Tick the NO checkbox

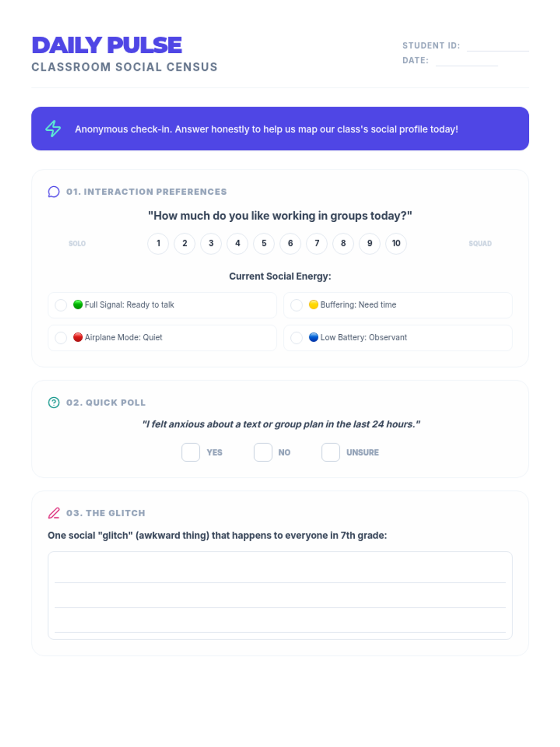pyautogui.click(x=263, y=452)
